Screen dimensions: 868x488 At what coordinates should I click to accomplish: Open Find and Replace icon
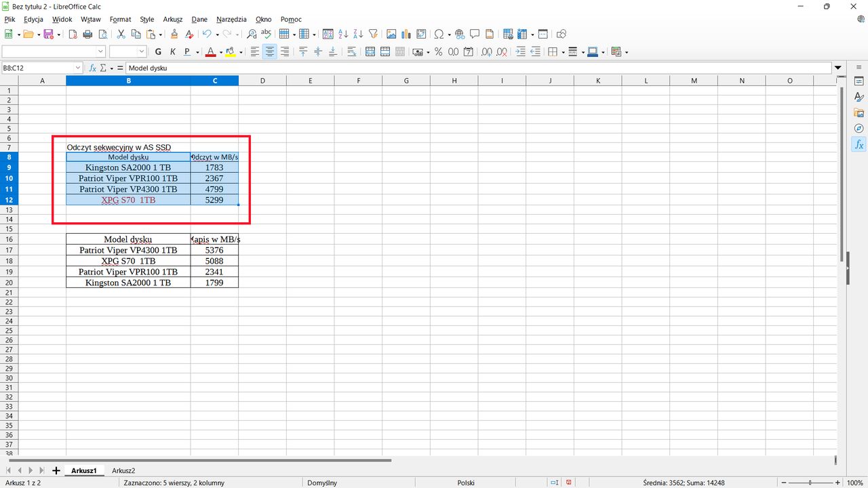[x=252, y=34]
